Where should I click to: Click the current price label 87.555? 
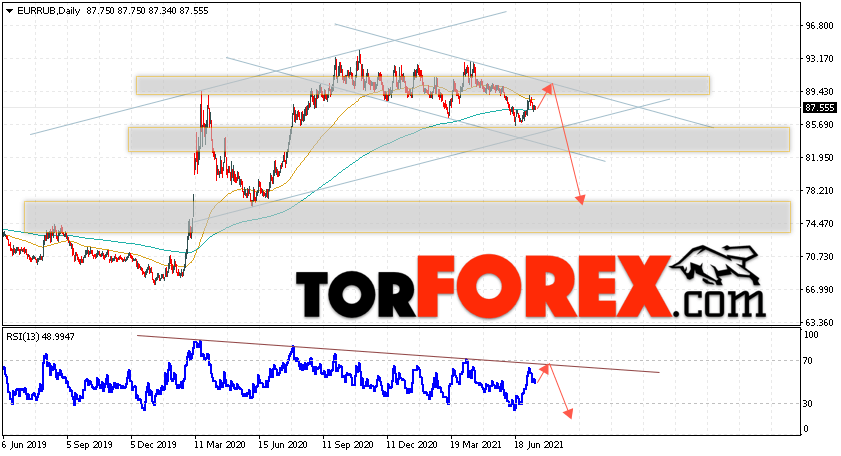(x=820, y=108)
